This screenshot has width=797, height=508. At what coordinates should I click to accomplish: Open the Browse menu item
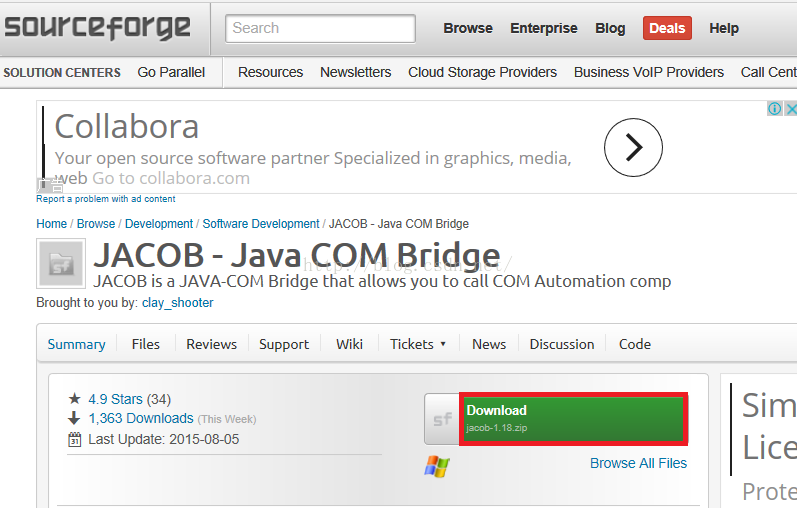[x=468, y=28]
